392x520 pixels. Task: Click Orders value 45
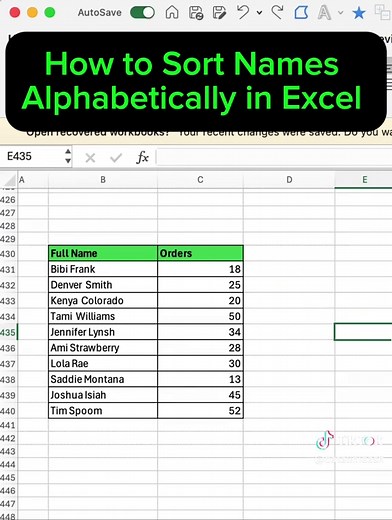[200, 395]
